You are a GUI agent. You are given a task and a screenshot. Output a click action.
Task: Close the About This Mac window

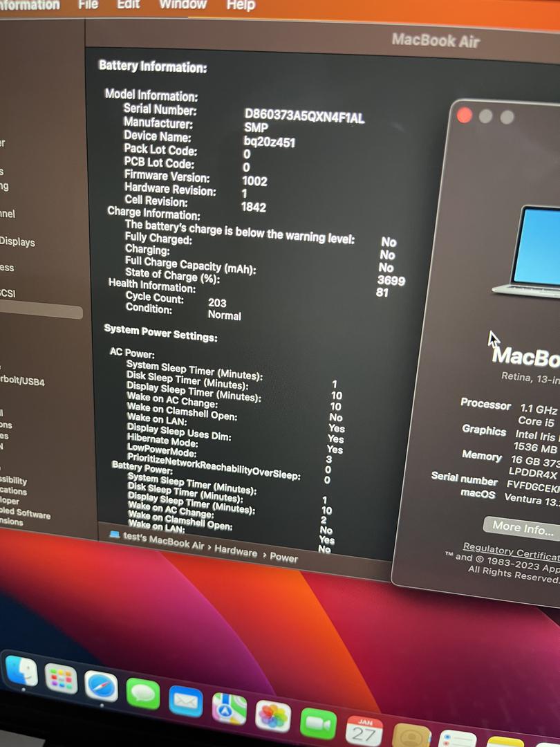465,115
